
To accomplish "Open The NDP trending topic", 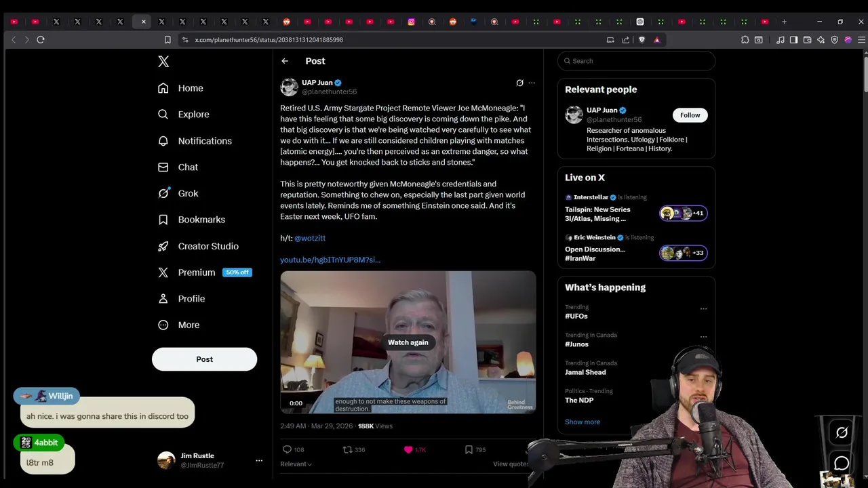I will click(x=579, y=400).
